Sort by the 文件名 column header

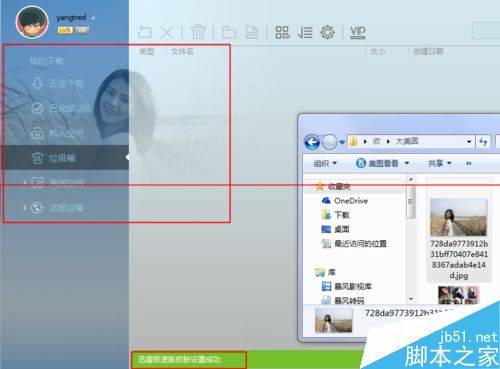182,52
